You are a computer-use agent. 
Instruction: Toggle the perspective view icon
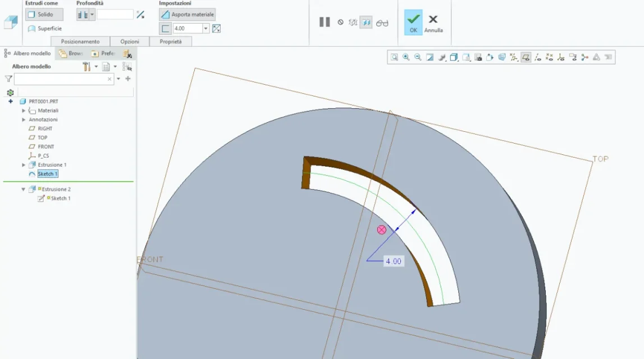[502, 57]
